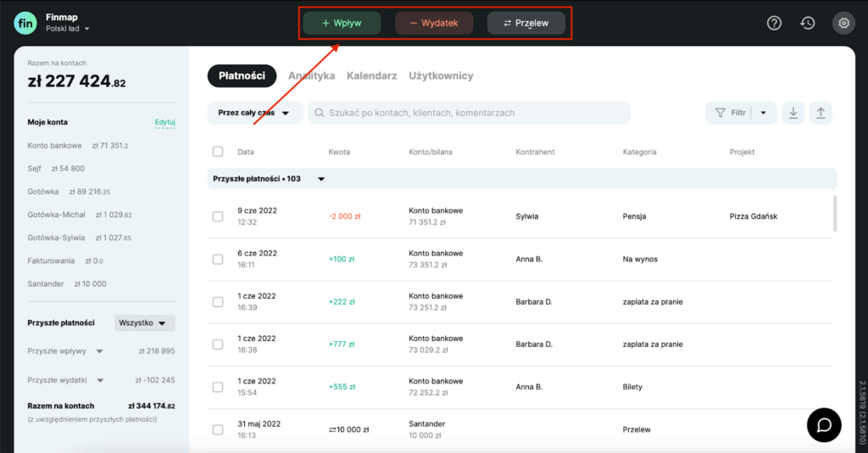The image size is (868, 453).
Task: Click the upload arrow icon
Action: (821, 113)
